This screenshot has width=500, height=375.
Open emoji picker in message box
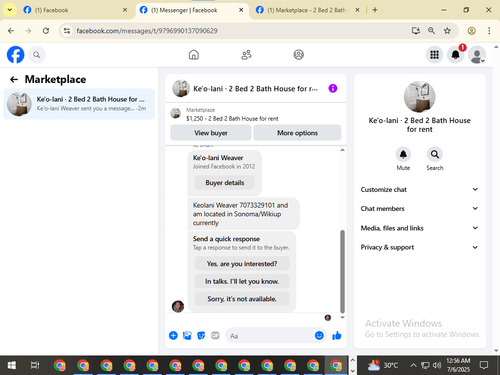click(319, 335)
